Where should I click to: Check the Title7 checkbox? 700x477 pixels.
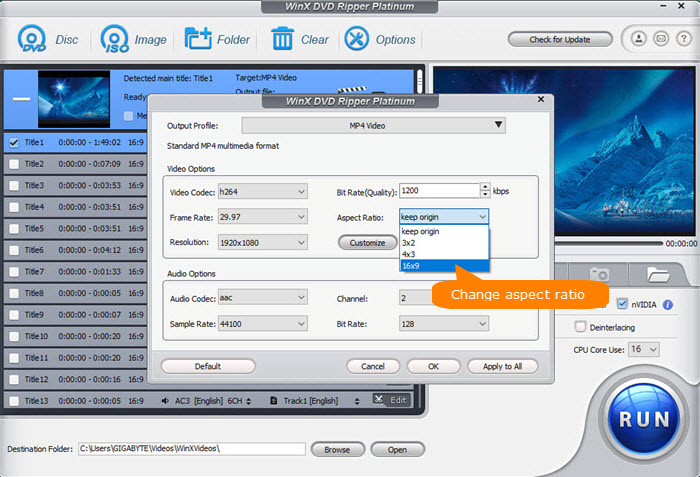14,272
